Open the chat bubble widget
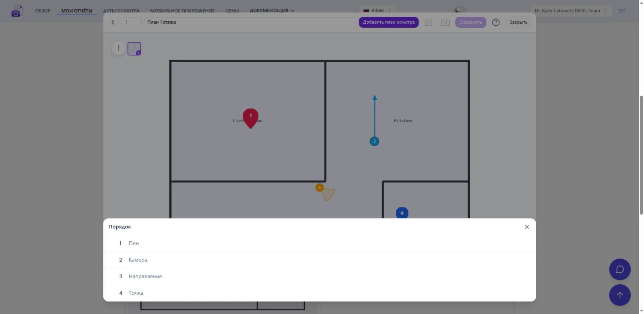 (x=620, y=269)
